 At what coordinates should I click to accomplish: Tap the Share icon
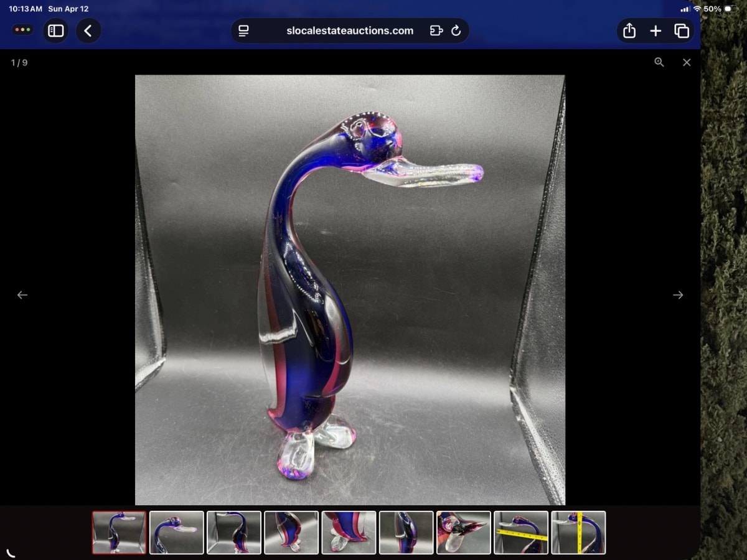tap(629, 30)
